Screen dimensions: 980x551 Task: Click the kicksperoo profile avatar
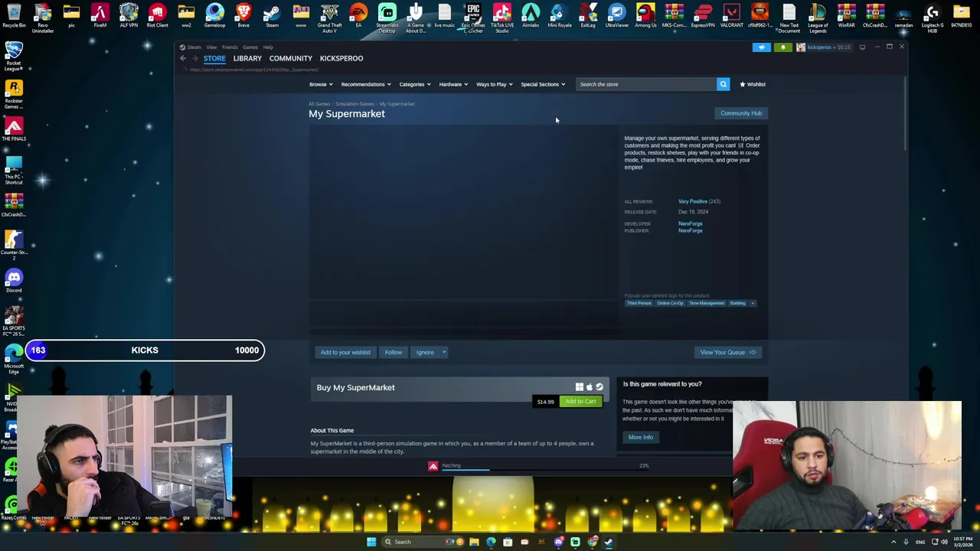[x=801, y=47]
